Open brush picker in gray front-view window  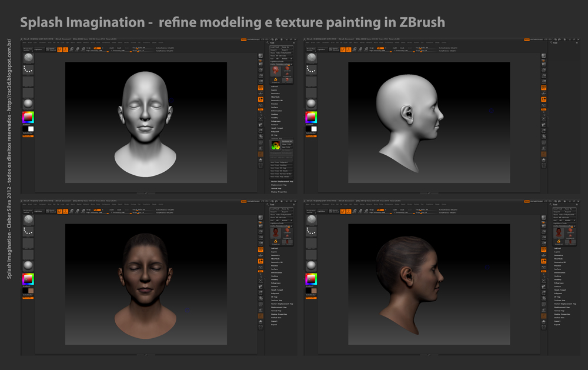pos(28,58)
